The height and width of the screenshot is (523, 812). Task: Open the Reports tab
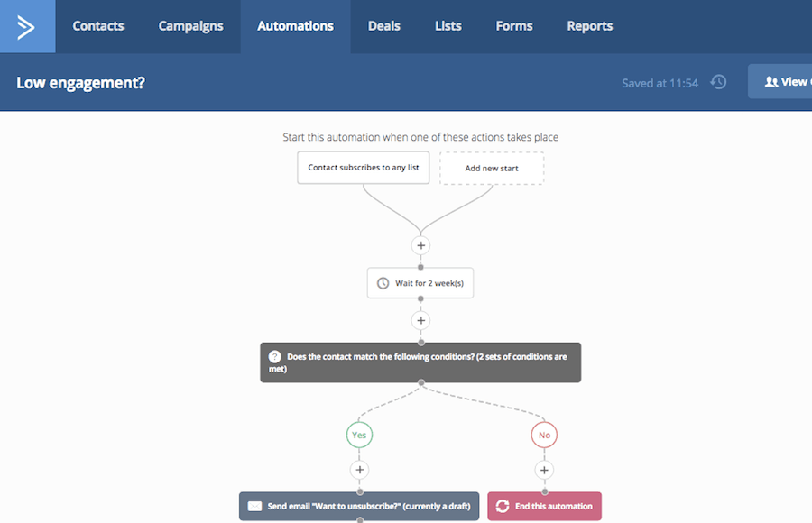tap(590, 26)
